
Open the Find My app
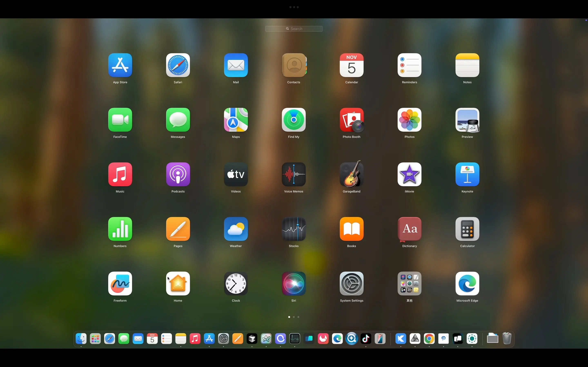[294, 120]
